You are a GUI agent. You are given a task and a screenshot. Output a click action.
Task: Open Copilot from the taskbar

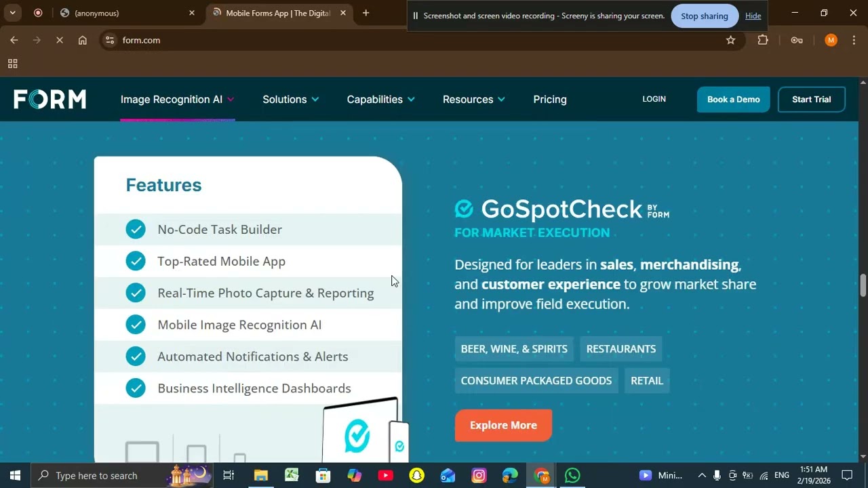[354, 475]
